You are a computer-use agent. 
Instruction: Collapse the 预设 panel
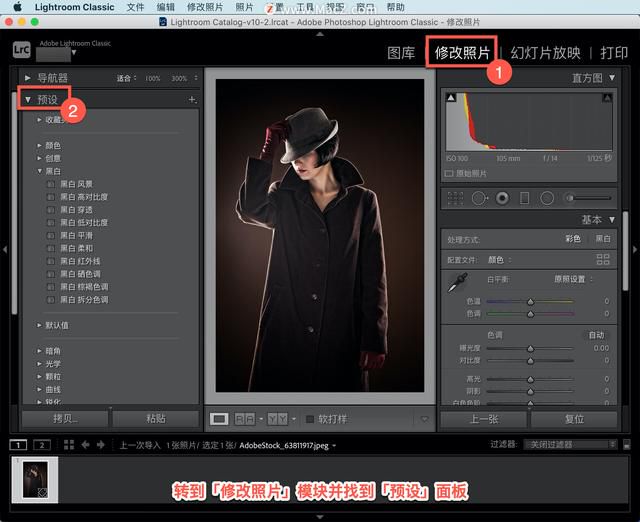28,99
